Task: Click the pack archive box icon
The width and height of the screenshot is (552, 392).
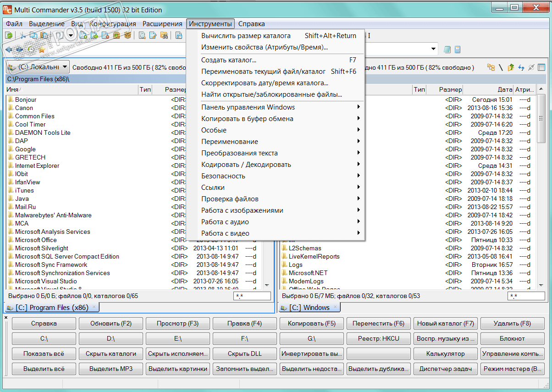Action: point(116,36)
